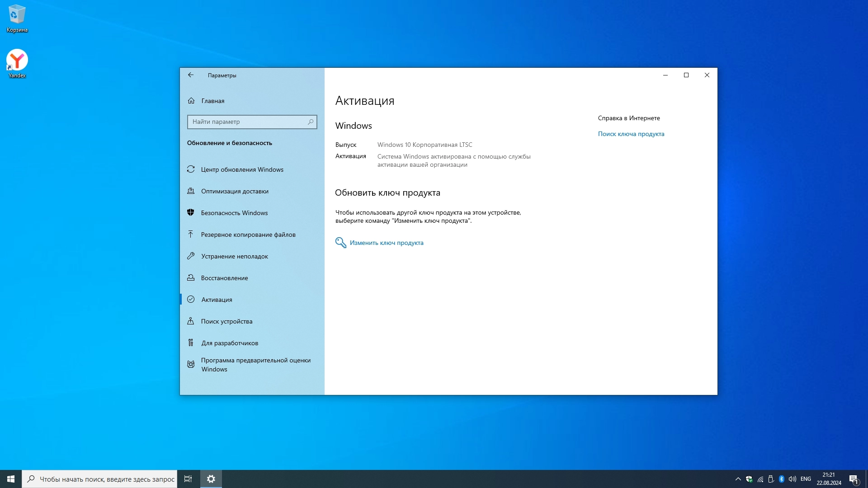Switch ENG input language indicator
Image resolution: width=868 pixels, height=488 pixels.
pyautogui.click(x=806, y=479)
